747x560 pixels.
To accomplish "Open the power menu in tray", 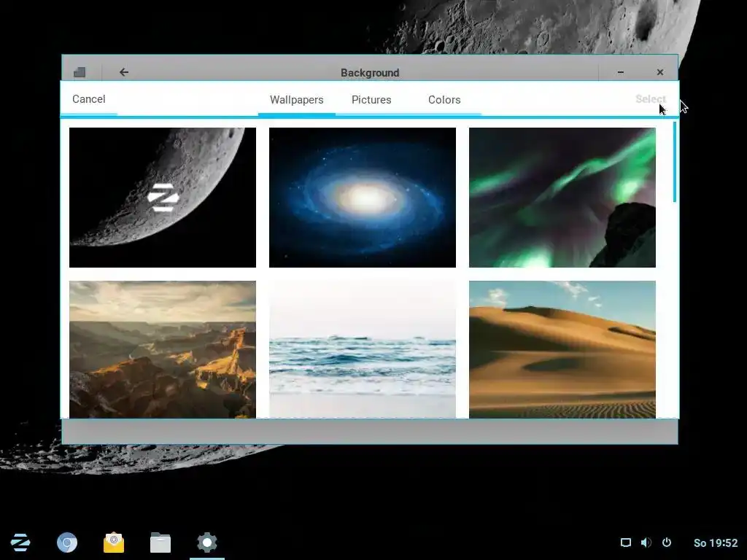I will pyautogui.click(x=667, y=542).
